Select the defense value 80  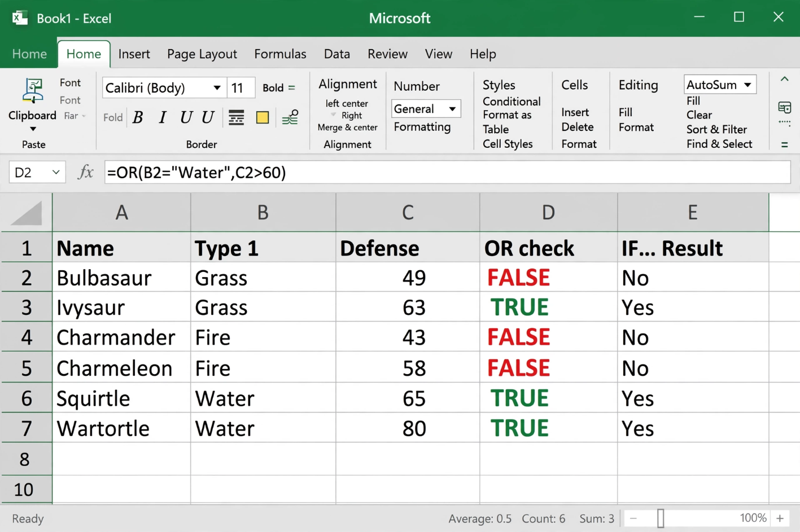408,428
